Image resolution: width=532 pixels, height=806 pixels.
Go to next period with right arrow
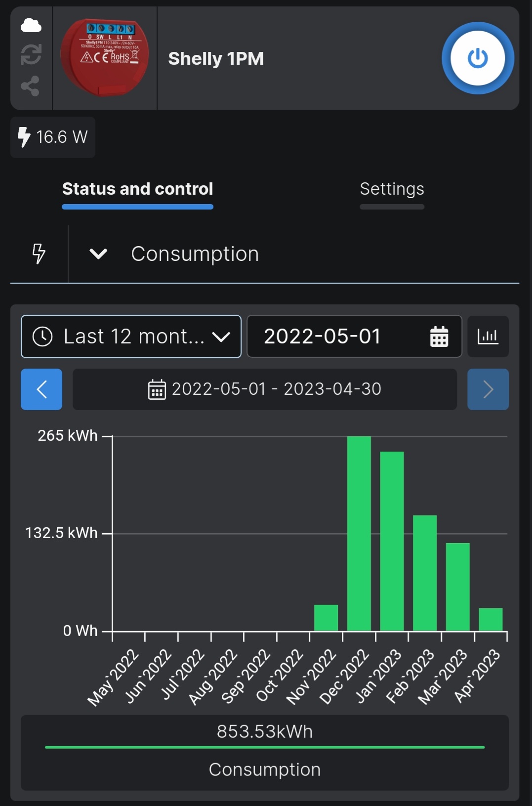[488, 389]
